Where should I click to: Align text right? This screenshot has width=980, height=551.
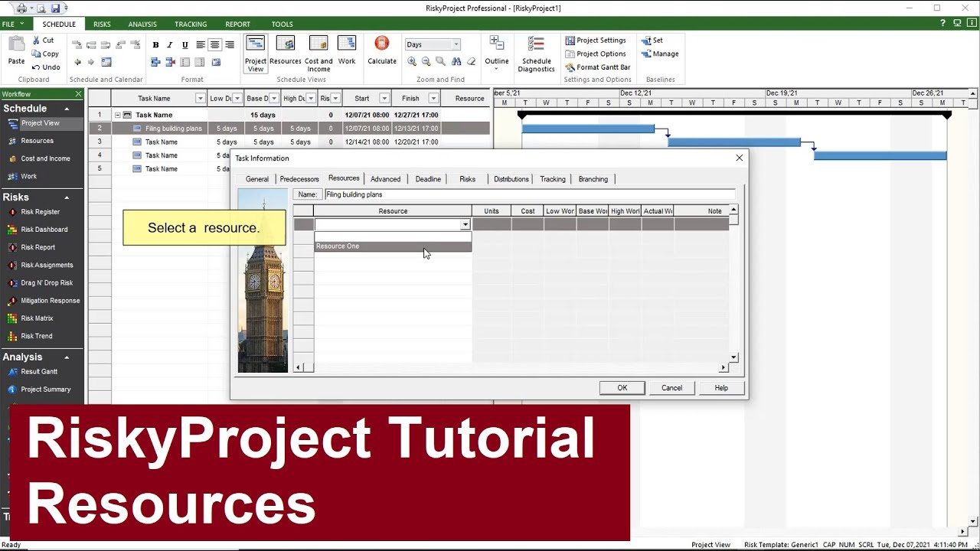pyautogui.click(x=230, y=45)
